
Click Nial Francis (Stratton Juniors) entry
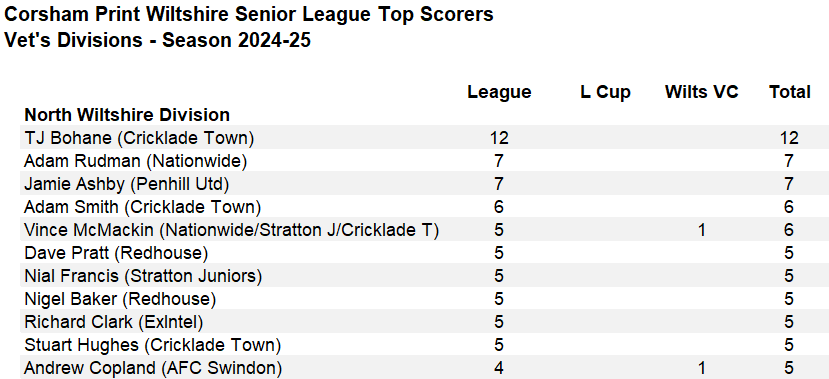(x=143, y=276)
